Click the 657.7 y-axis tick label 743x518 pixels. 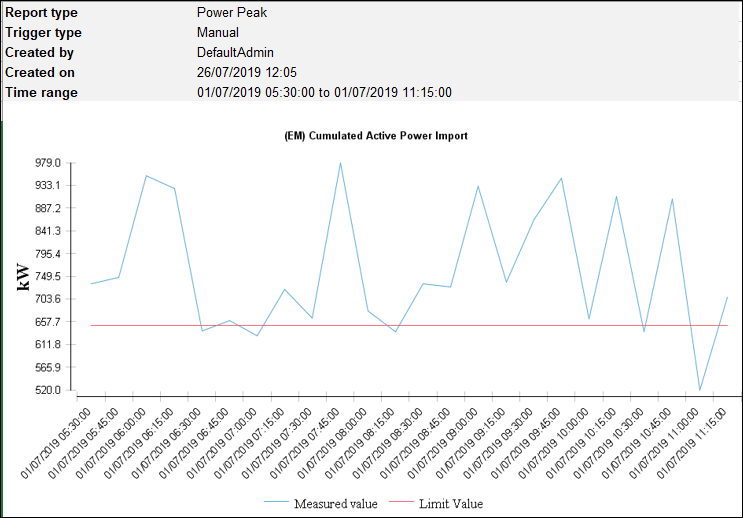tap(49, 322)
